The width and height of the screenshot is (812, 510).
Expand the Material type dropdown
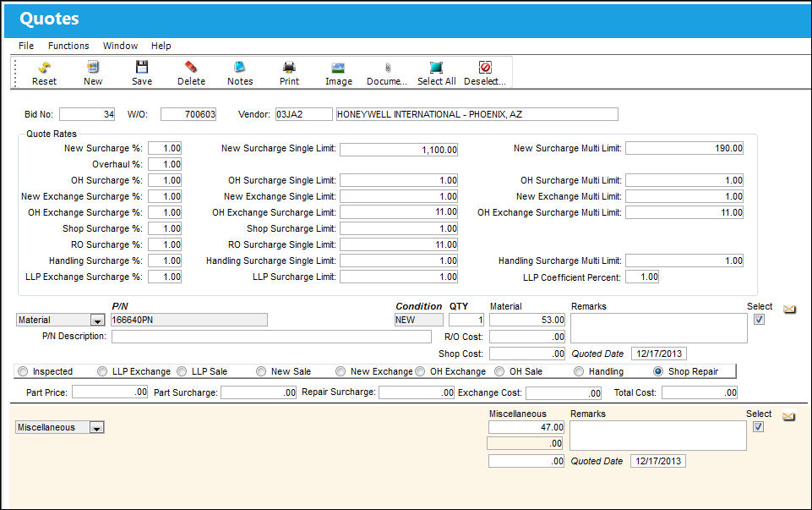click(x=97, y=321)
